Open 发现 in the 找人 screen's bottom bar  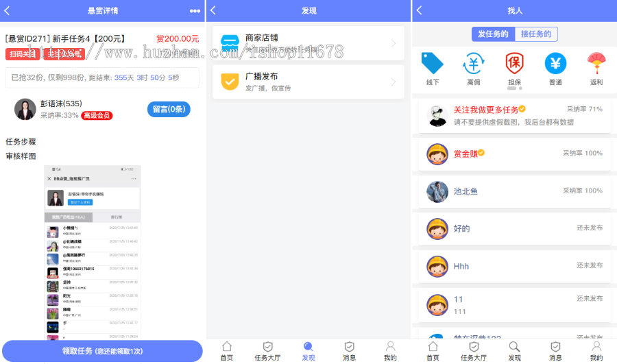(514, 351)
